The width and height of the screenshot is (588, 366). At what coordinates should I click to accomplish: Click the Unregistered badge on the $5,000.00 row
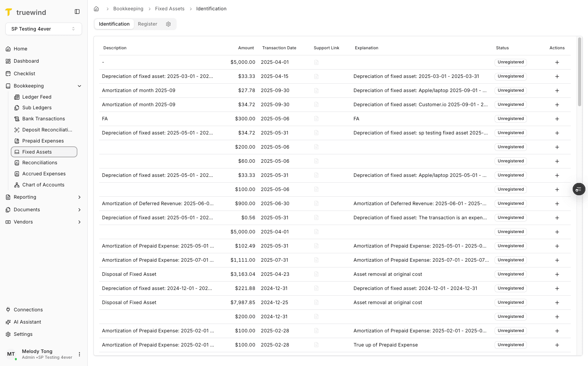511,62
